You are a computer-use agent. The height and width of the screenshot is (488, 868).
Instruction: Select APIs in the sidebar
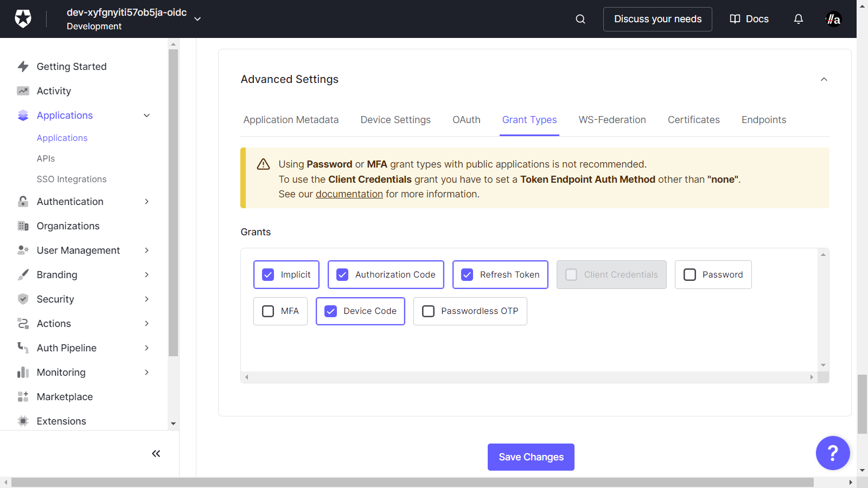click(46, 159)
